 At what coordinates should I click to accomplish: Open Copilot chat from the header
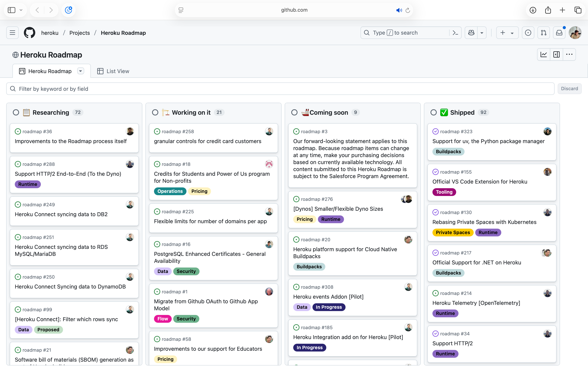click(x=471, y=32)
